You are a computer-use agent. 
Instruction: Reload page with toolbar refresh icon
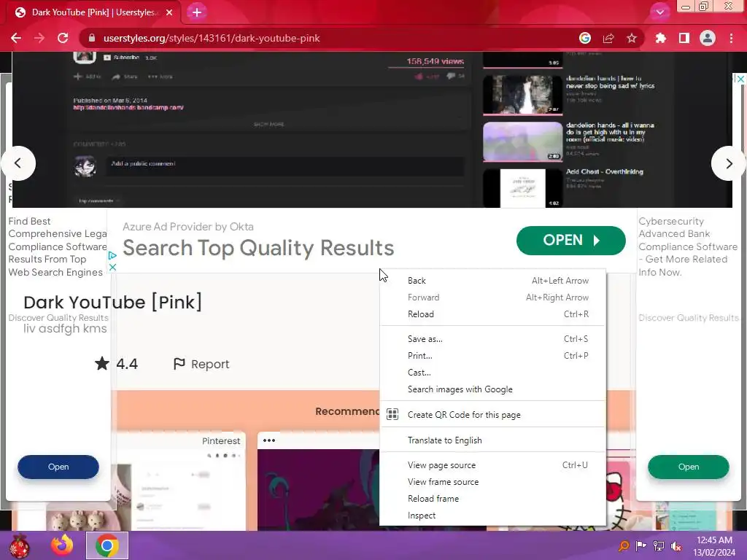[x=63, y=38]
